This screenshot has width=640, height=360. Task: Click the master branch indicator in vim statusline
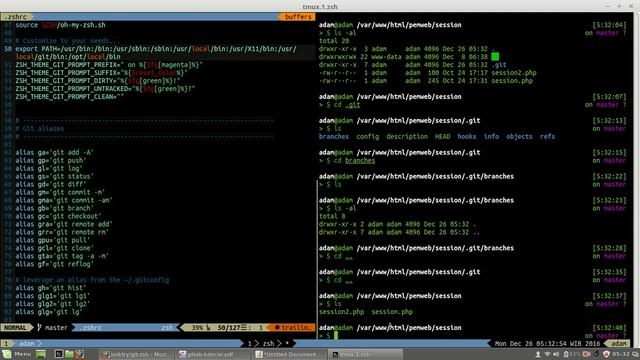tap(53, 328)
